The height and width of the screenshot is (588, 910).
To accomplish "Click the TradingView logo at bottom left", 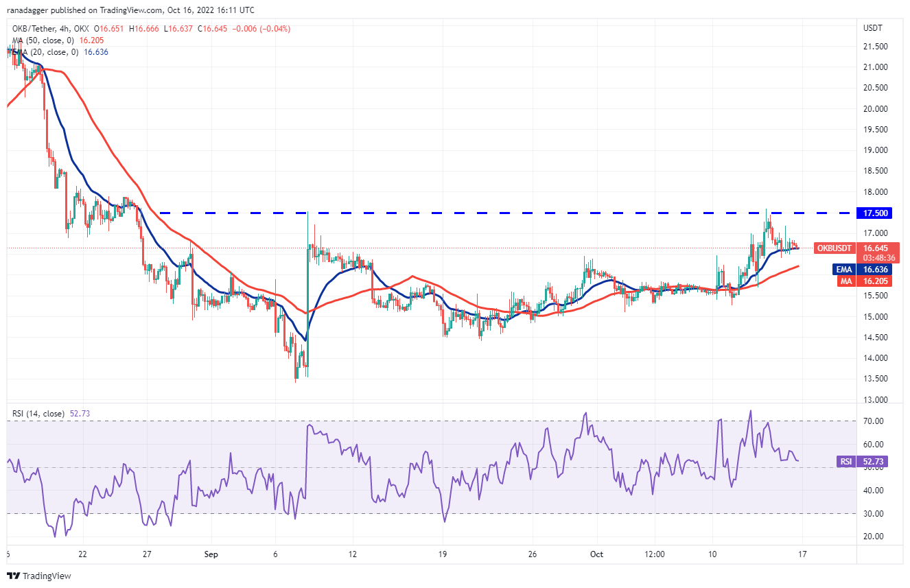I will coord(39,576).
